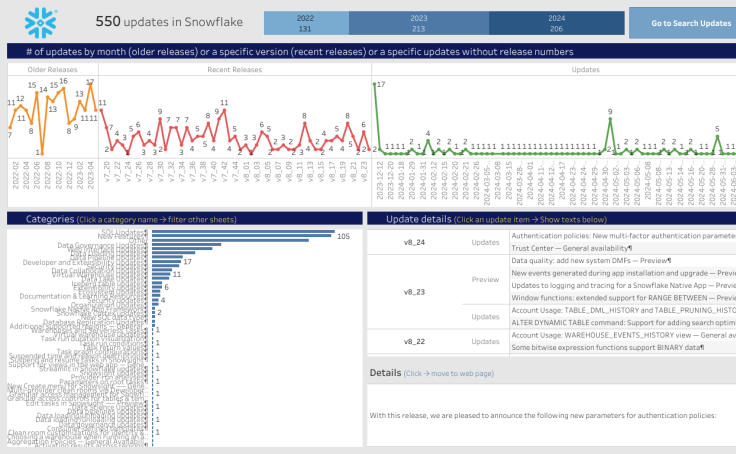This screenshot has width=736, height=454.
Task: Click the Update details panel title
Action: 419,219
